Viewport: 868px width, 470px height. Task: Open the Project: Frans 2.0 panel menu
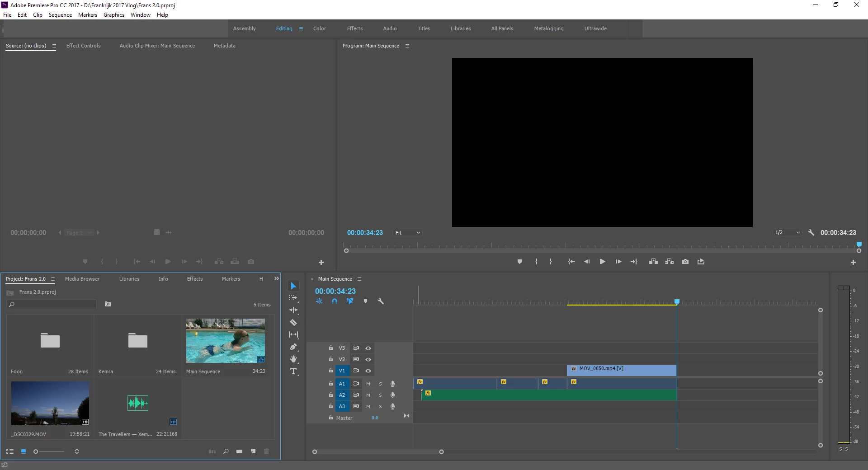[x=53, y=279]
